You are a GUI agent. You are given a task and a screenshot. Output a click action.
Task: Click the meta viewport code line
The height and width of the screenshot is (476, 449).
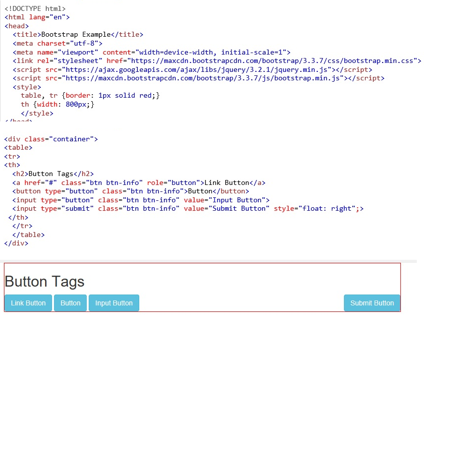tap(152, 52)
